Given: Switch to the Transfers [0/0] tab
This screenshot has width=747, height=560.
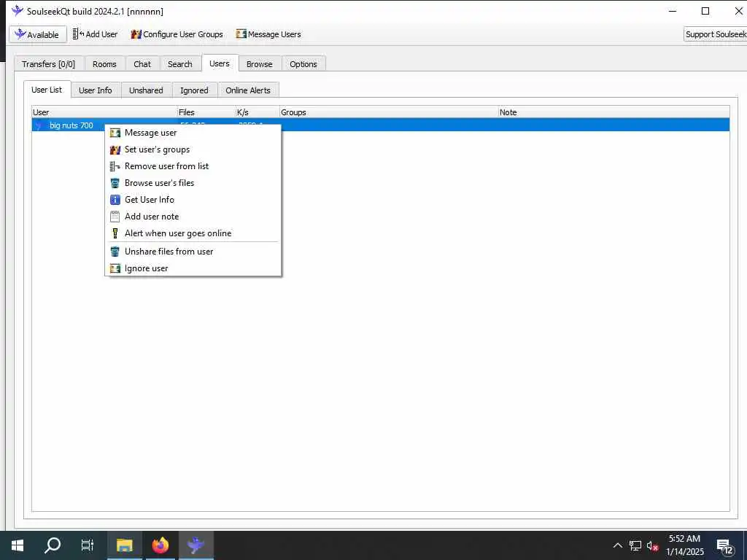Looking at the screenshot, I should tap(49, 64).
